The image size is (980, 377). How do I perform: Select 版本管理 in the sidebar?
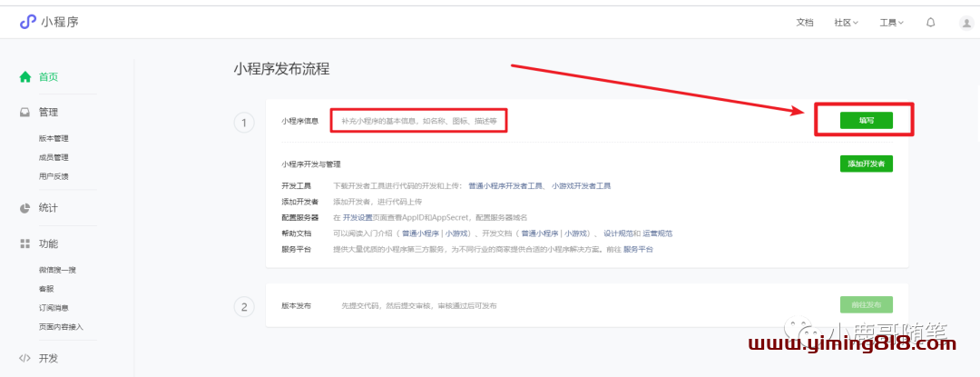tap(54, 139)
